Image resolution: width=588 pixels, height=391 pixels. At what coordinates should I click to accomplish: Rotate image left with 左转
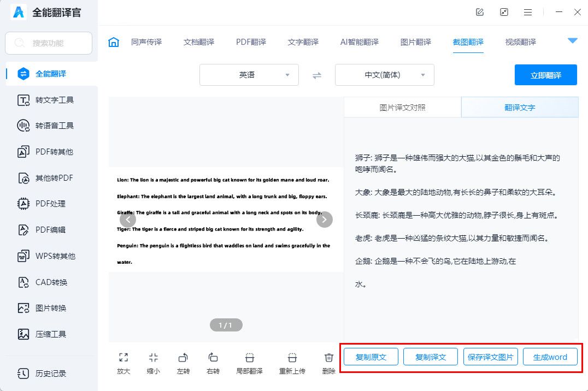click(x=183, y=363)
